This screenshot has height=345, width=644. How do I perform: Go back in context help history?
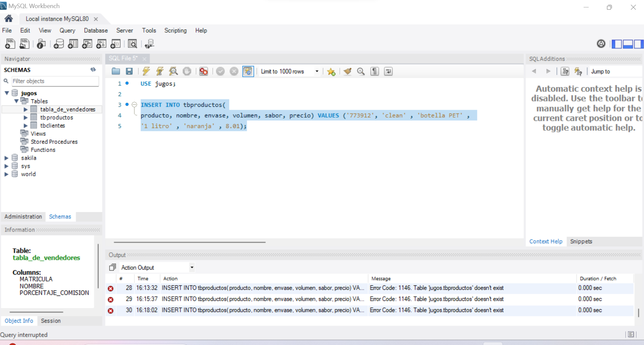tap(534, 71)
